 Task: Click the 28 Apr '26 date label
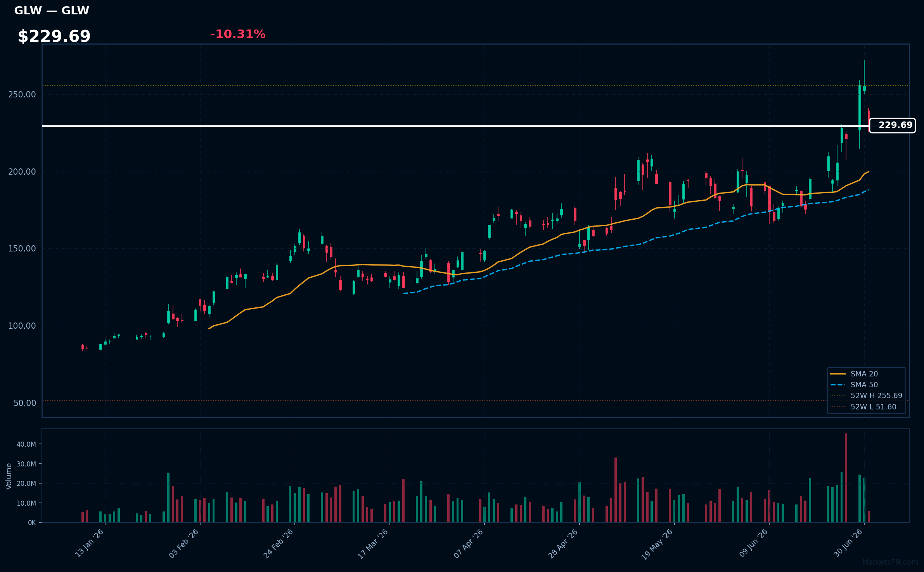563,544
